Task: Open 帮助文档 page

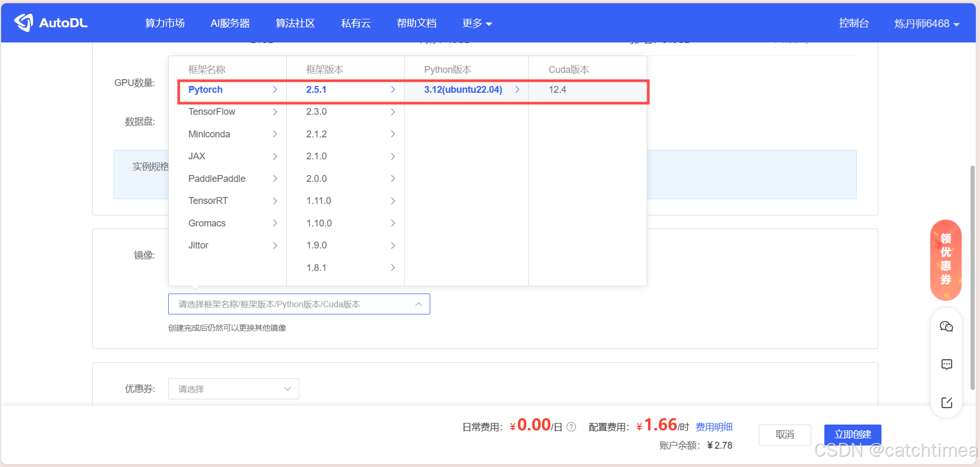Action: point(417,23)
